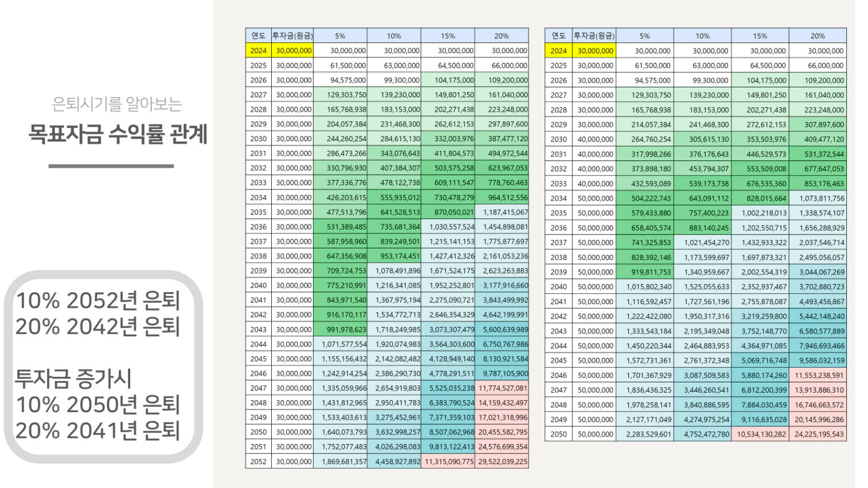Select cell 1,015,802,340

(x=645, y=287)
